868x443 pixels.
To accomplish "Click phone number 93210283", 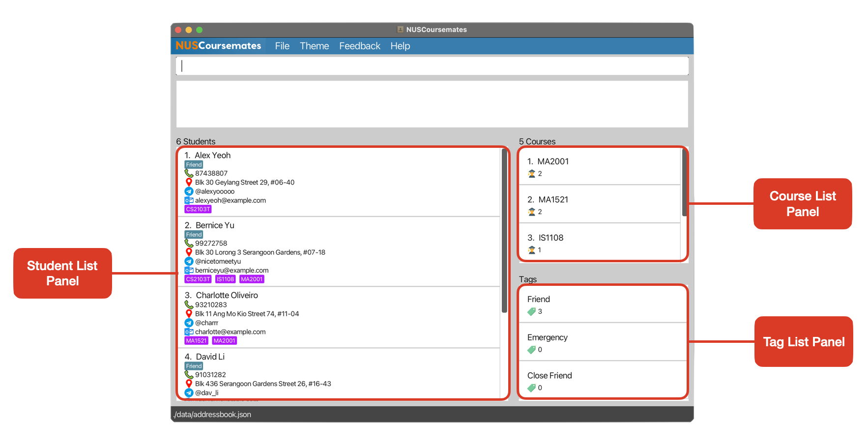I will (211, 305).
